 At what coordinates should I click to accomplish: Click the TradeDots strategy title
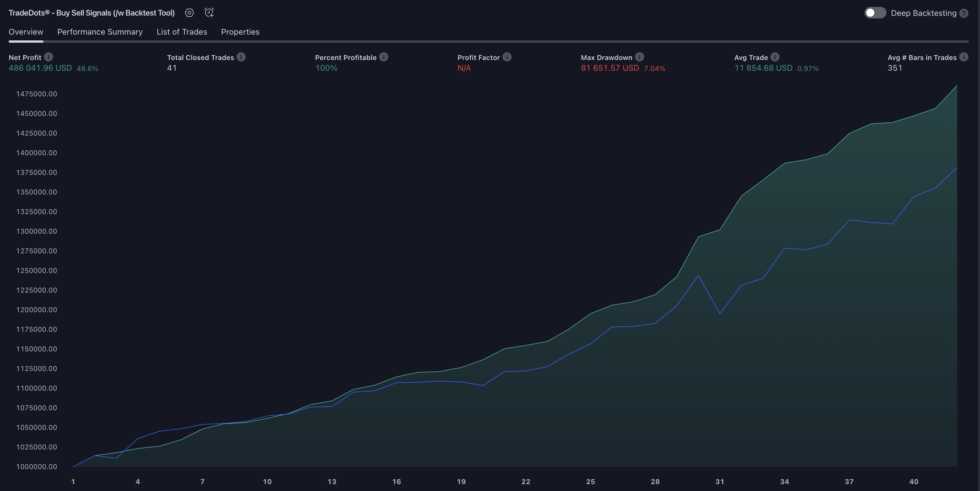pos(92,13)
